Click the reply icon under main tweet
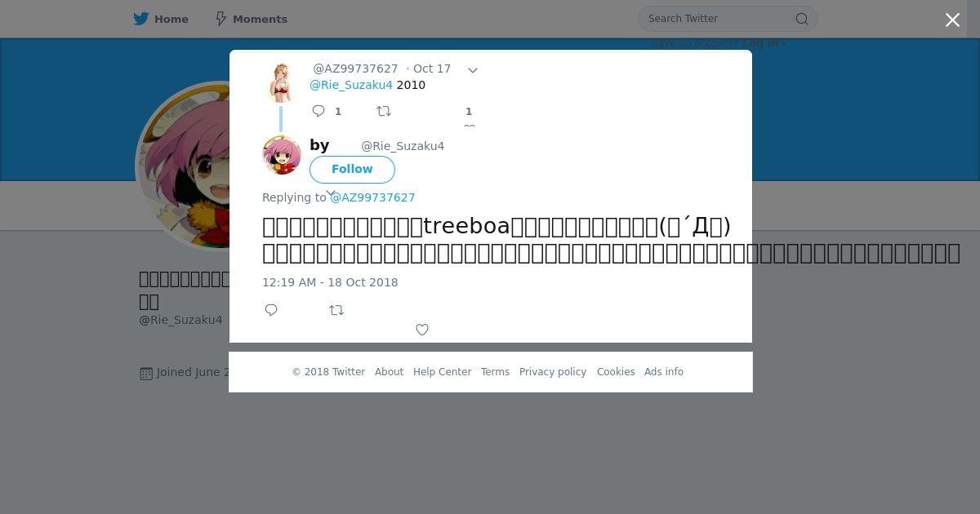980x514 pixels. (271, 310)
